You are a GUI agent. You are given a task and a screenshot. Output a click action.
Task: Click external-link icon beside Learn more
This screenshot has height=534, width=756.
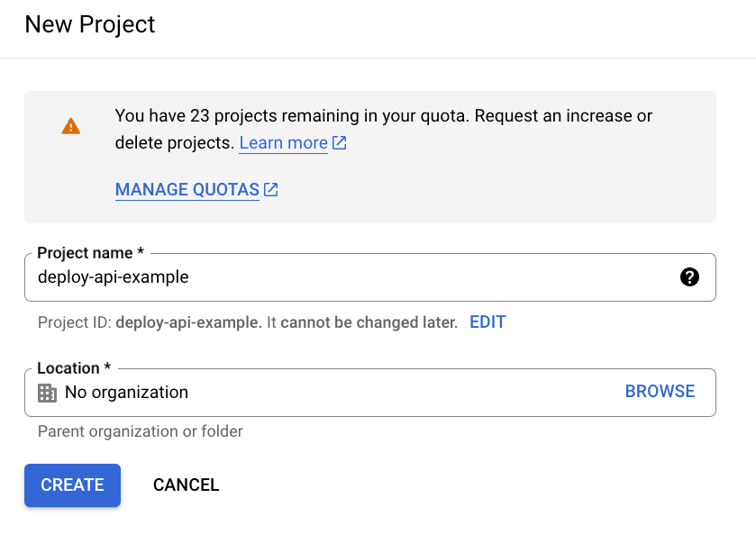[x=340, y=142]
